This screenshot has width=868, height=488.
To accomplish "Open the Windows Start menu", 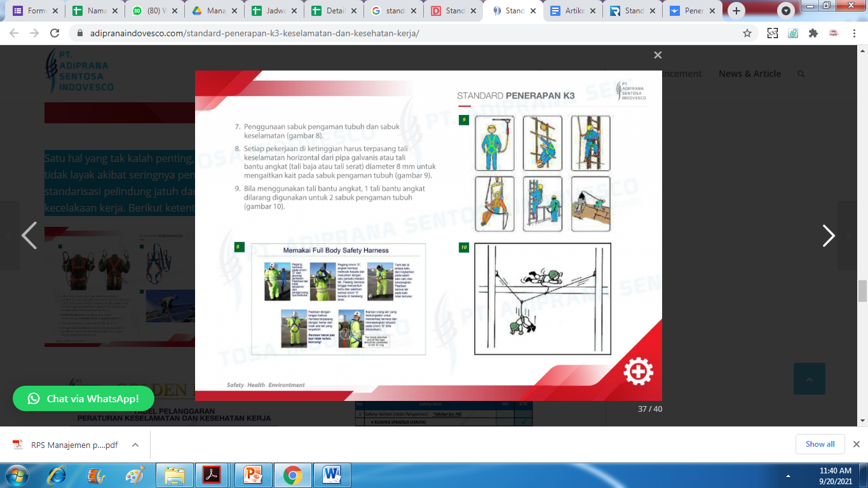I will [x=17, y=475].
